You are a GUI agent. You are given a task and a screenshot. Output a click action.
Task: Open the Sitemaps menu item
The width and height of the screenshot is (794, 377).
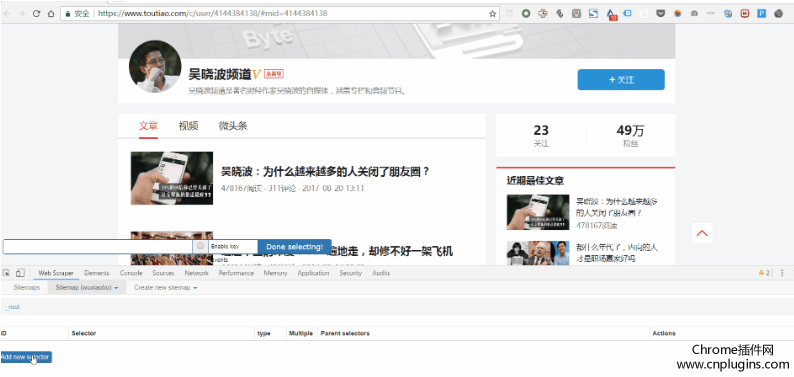[x=26, y=287]
